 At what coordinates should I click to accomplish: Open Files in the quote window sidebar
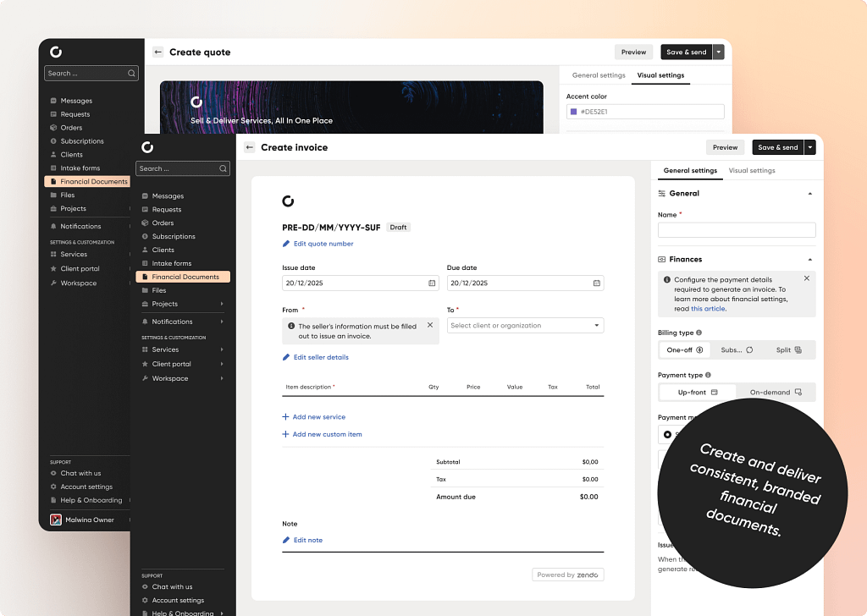(x=67, y=195)
